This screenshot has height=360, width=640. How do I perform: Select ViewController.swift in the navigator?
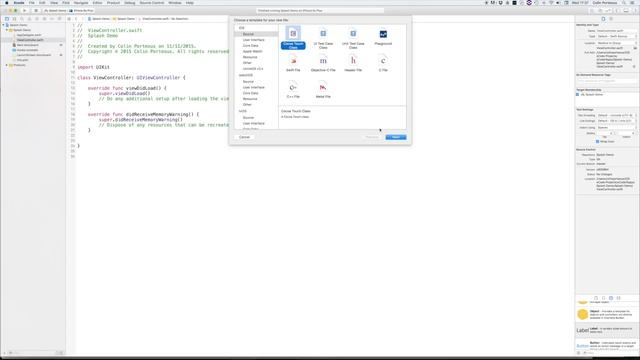[x=30, y=40]
